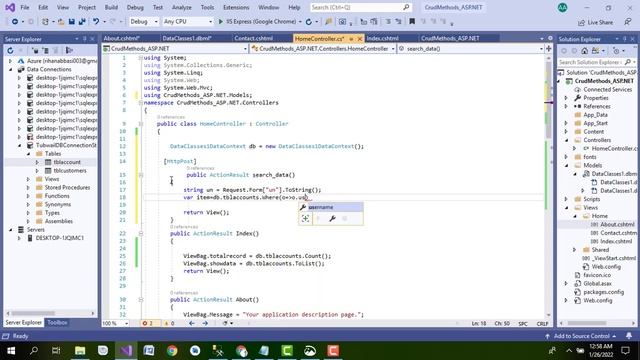Collapse the Index method outlining block
This screenshot has width=640, height=360.
point(140,233)
